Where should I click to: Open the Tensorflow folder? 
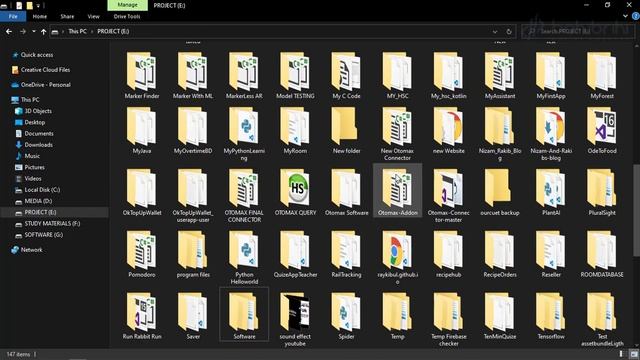(x=551, y=316)
